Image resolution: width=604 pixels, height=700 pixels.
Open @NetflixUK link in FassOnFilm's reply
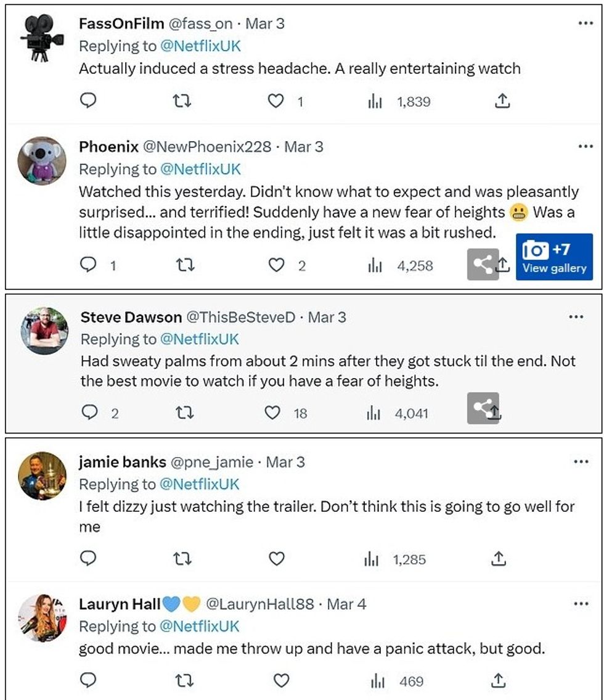(x=200, y=46)
